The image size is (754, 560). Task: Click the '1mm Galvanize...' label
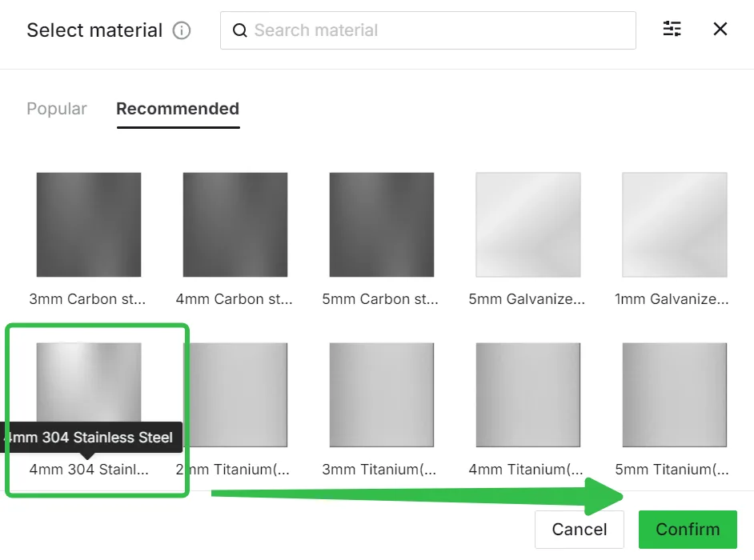(x=672, y=299)
